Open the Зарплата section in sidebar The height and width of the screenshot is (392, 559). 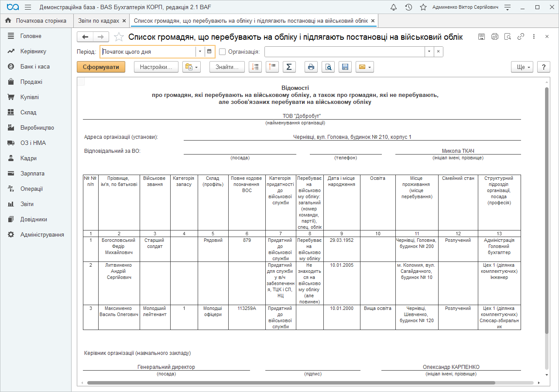pyautogui.click(x=32, y=173)
